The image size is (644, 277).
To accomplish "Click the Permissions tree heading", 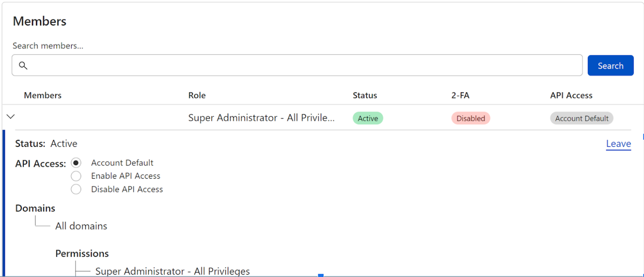I will click(82, 254).
